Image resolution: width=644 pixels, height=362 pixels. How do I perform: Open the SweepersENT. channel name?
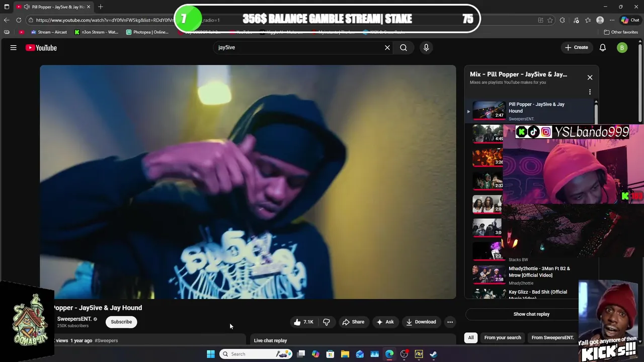[74, 319]
